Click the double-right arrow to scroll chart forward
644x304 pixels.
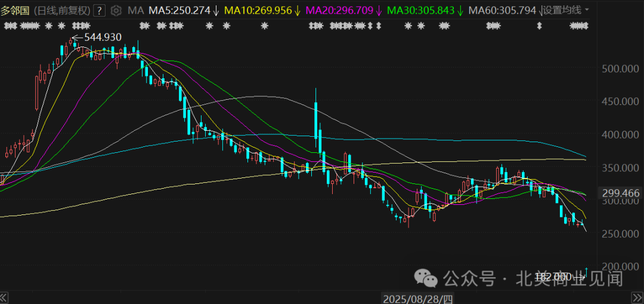(x=637, y=297)
